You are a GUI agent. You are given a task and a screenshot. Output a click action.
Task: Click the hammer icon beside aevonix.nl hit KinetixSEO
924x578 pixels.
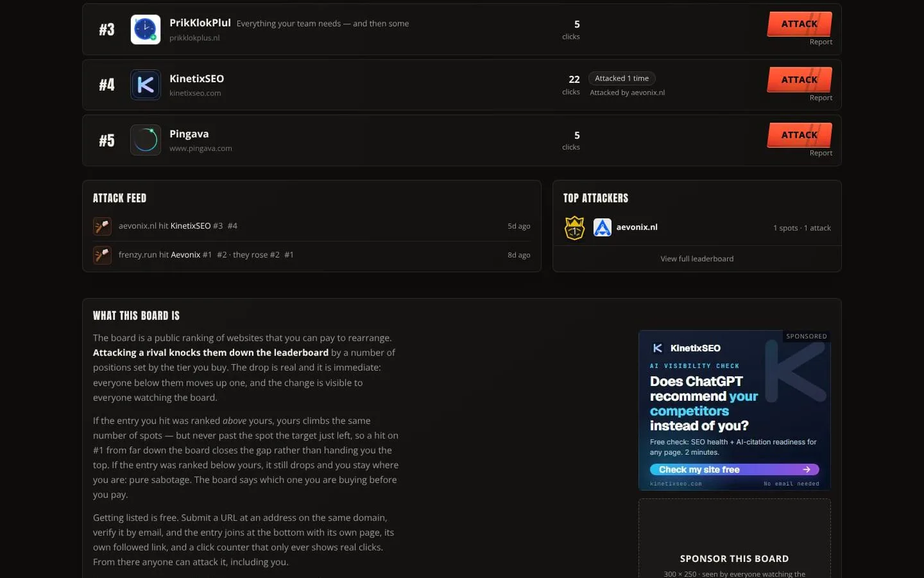point(102,226)
